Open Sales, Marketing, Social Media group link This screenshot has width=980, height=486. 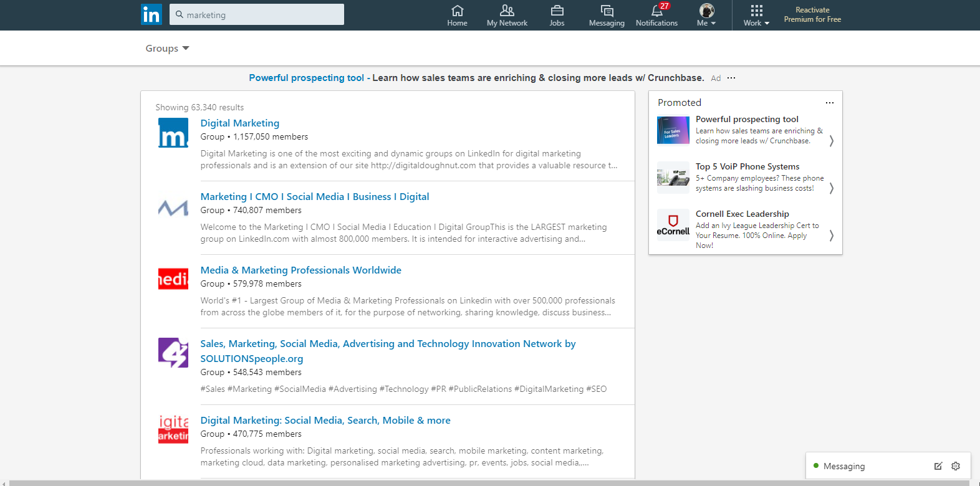(x=388, y=351)
